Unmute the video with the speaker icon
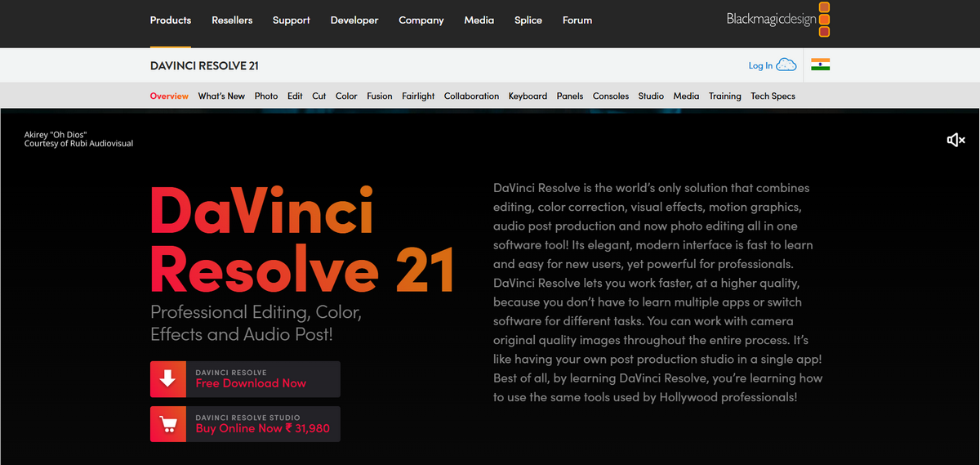980x465 pixels. pos(955,141)
